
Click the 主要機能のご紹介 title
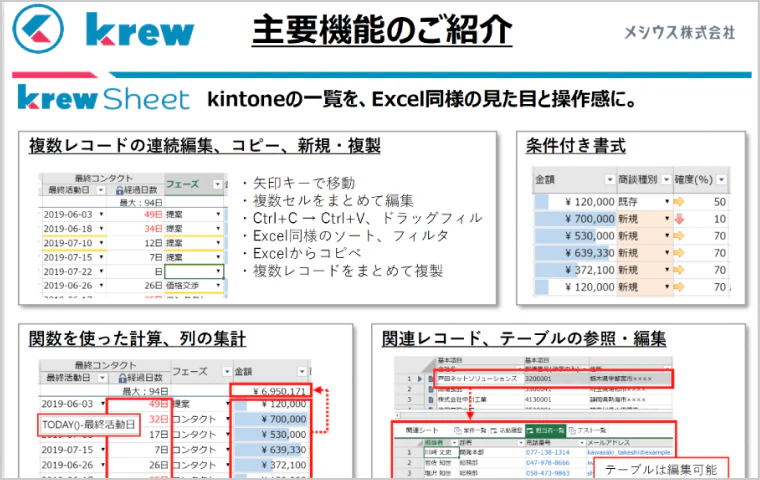coord(382,30)
